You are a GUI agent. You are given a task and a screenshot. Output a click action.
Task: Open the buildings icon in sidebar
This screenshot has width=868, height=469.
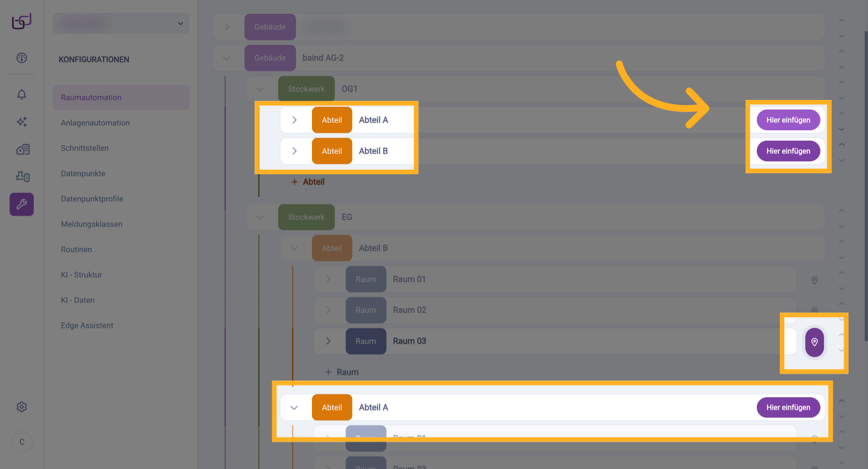click(23, 149)
